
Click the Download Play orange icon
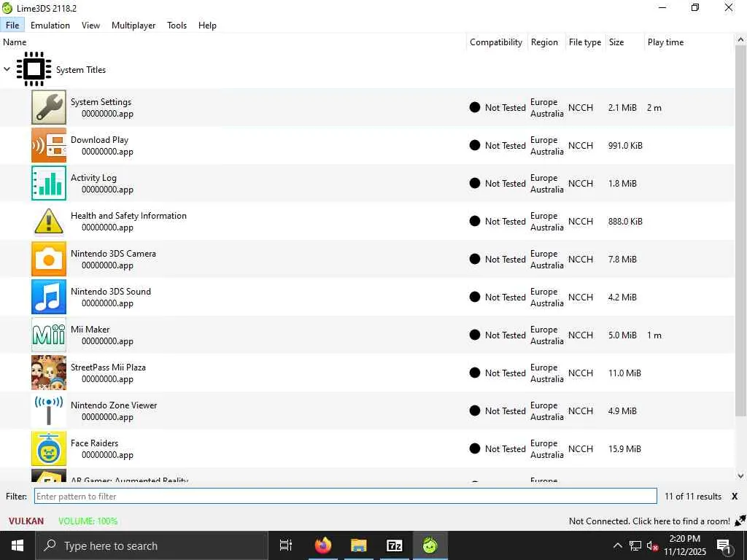pos(49,145)
